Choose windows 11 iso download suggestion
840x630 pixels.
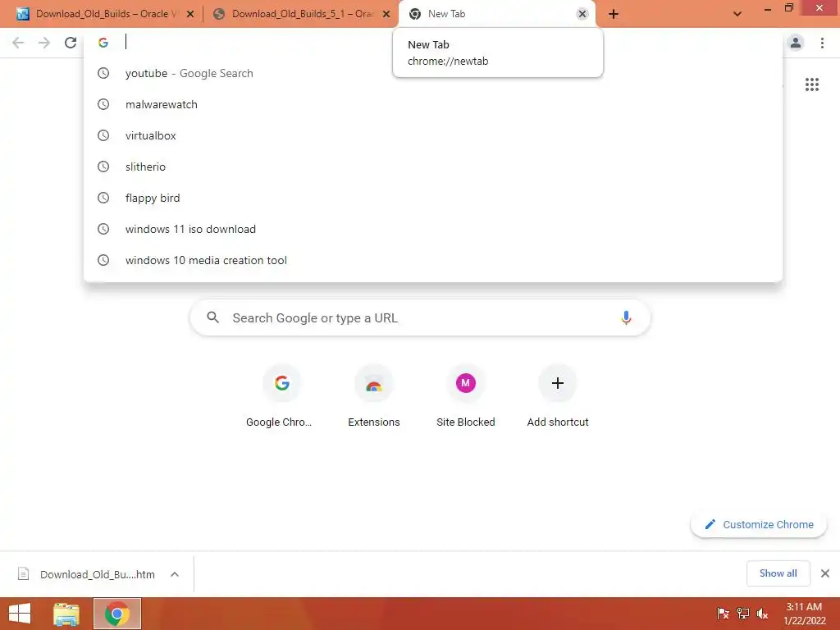[x=433, y=229]
